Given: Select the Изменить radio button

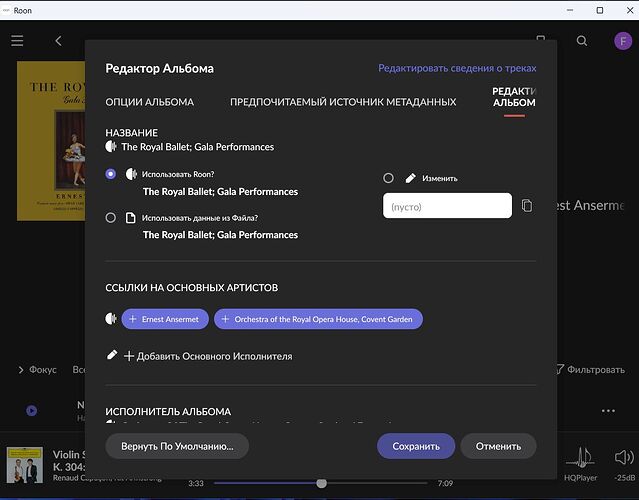Looking at the screenshot, I should pos(388,178).
